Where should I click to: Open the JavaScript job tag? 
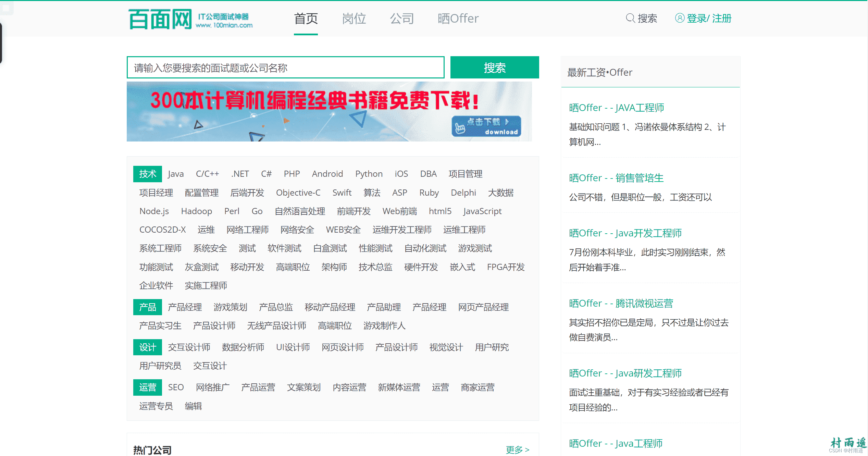[x=482, y=211]
